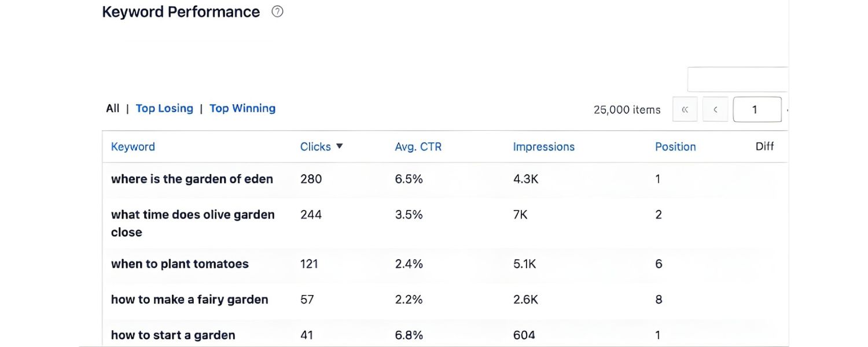The height and width of the screenshot is (347, 868).
Task: Sort the table by Position
Action: tap(675, 146)
